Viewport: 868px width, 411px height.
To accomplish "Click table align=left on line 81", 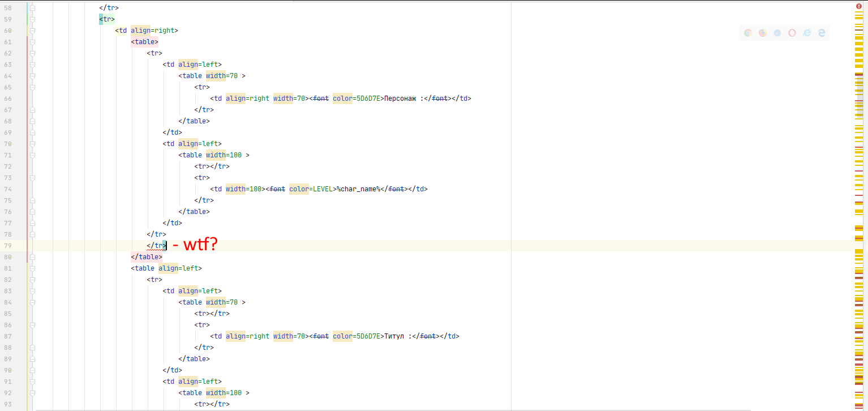I will [166, 268].
